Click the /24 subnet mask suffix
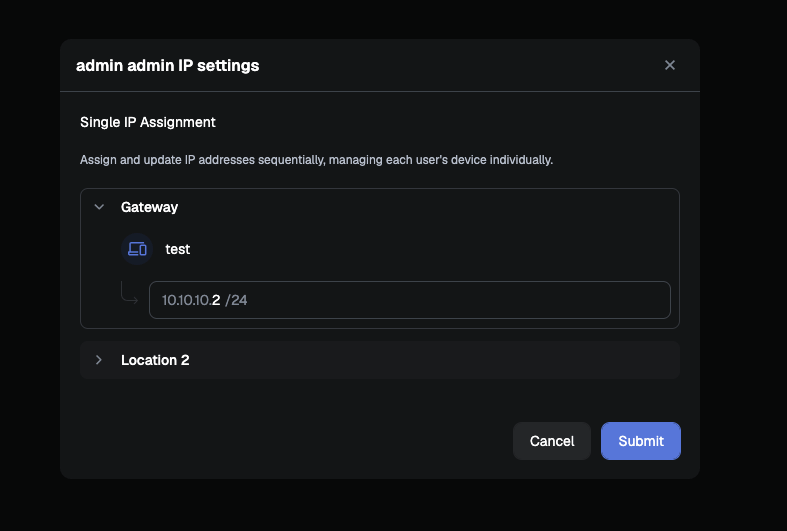787x531 pixels. (x=236, y=300)
